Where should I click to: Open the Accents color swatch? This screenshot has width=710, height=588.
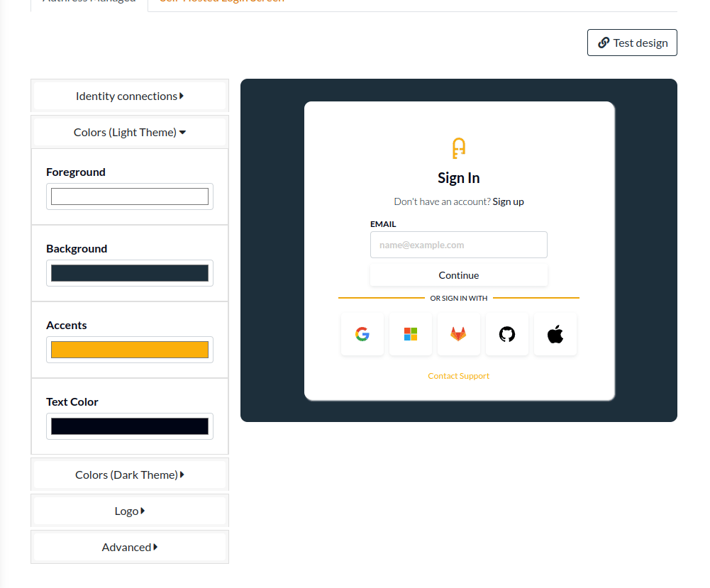129,349
